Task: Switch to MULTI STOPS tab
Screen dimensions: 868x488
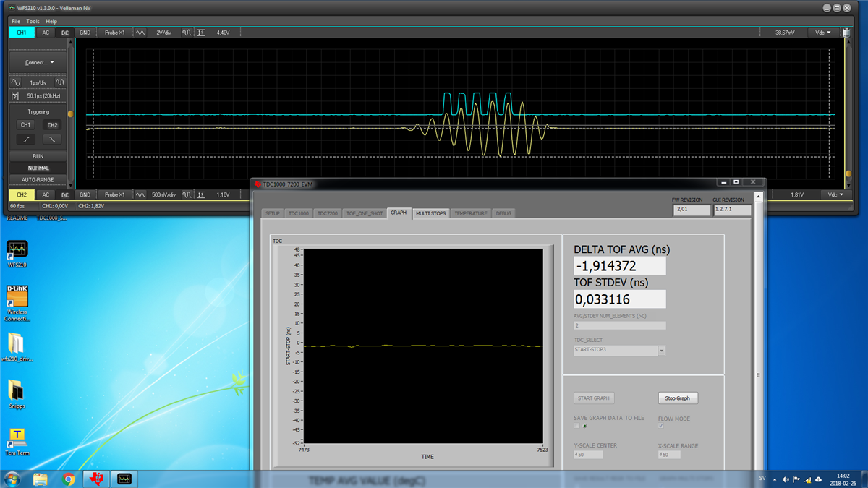Action: (430, 213)
